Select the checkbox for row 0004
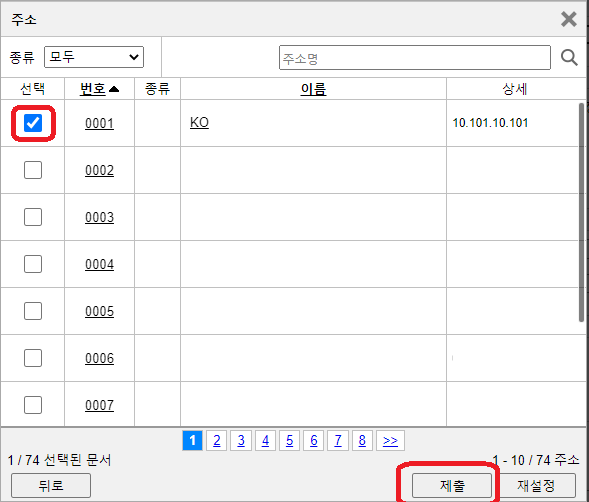Viewport: 589px width, 502px height. pyautogui.click(x=33, y=264)
